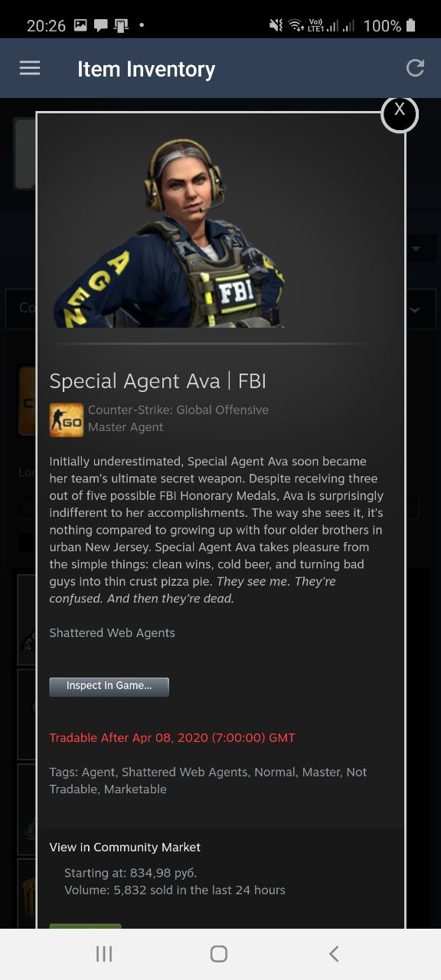Viewport: 441px width, 980px height.
Task: Click the Item Inventory header title
Action: coord(146,69)
